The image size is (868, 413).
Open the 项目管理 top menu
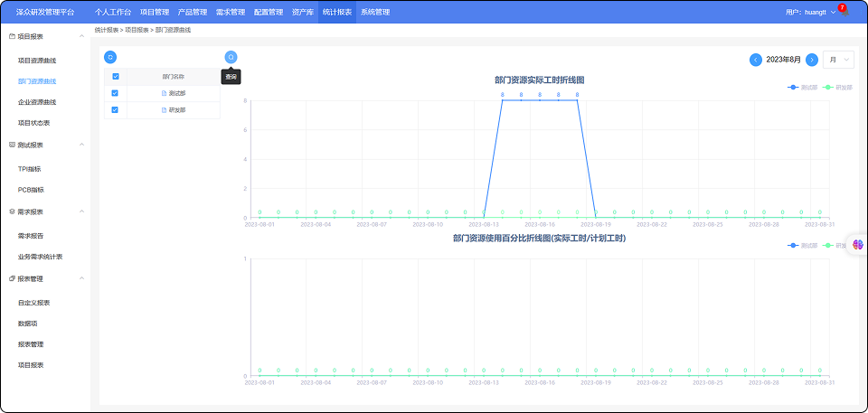(154, 12)
